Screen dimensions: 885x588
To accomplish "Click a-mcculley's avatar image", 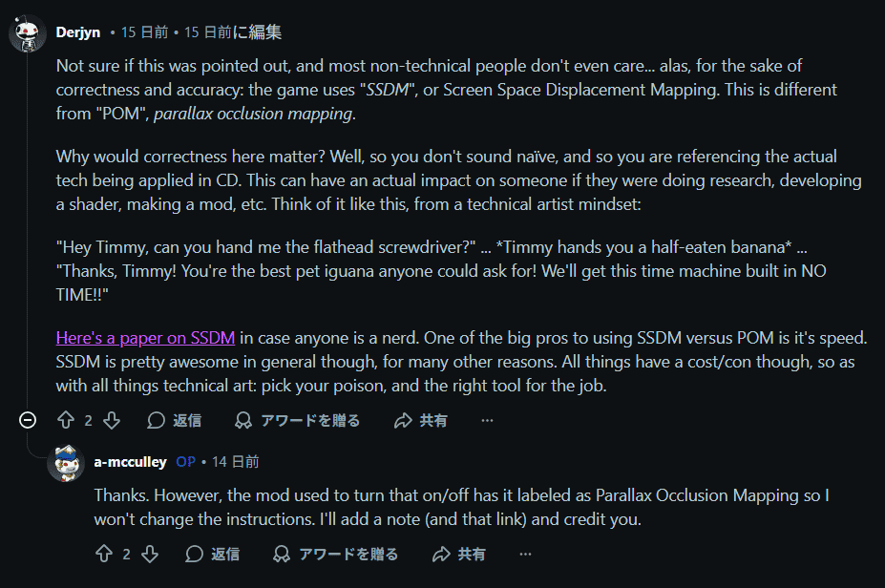I will (66, 463).
